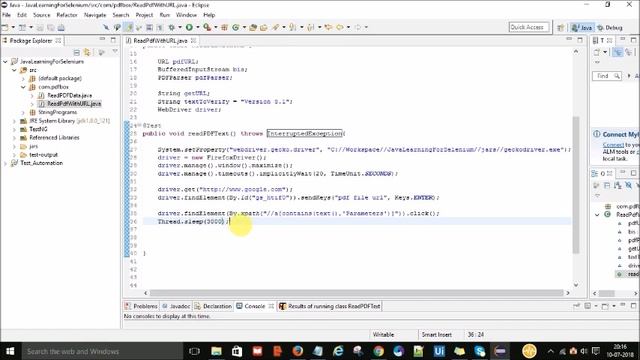The height and width of the screenshot is (360, 640).
Task: Open the Window menu
Action: (x=186, y=15)
